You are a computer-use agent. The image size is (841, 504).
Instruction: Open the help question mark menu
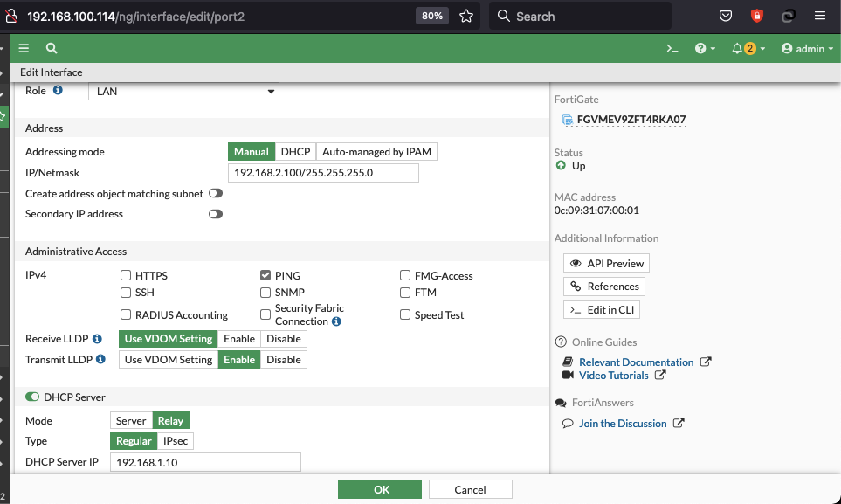(x=705, y=48)
